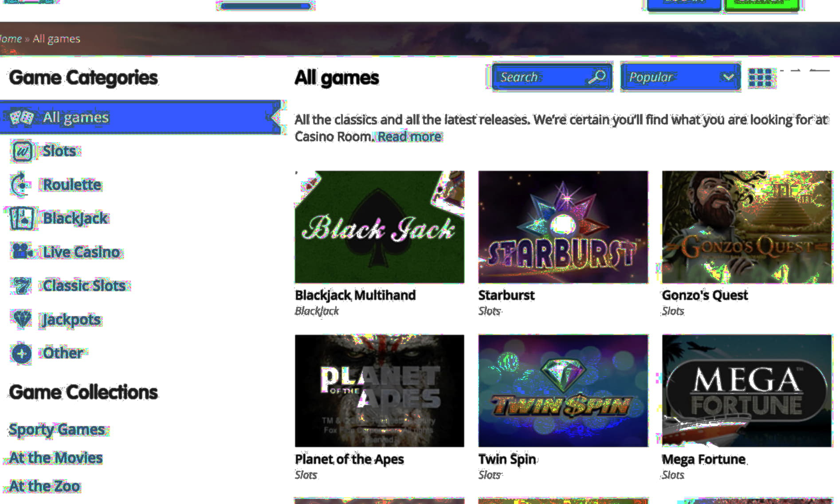Click Slots label under Starburst
The image size is (840, 504).
tap(490, 311)
